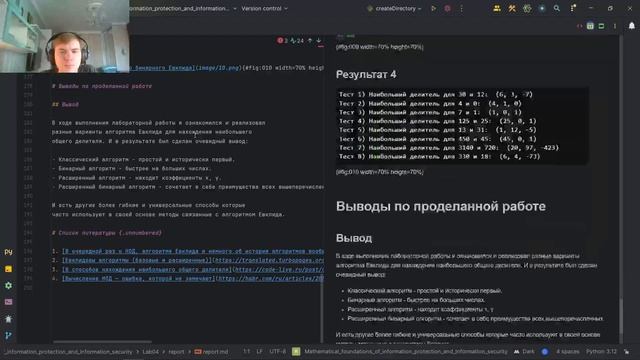Click the Lab04 breadcrumb

(151, 351)
